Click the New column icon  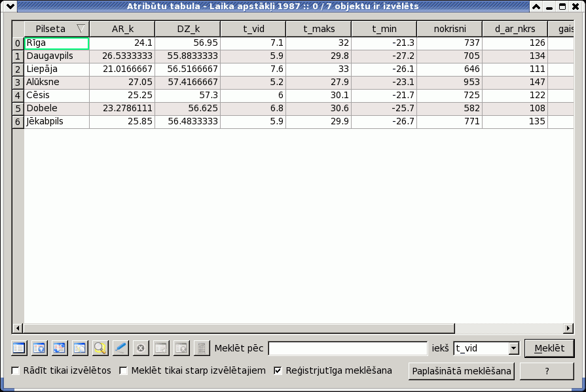pyautogui.click(x=160, y=348)
